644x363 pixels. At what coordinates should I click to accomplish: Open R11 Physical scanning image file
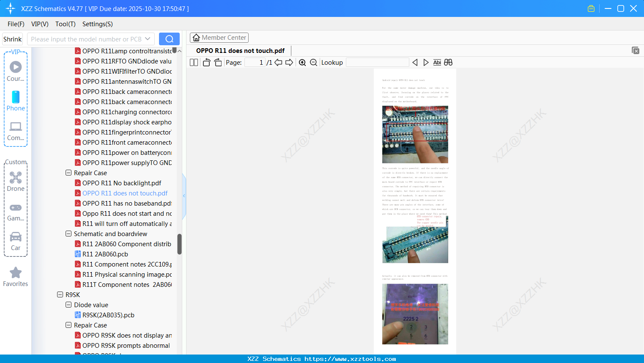[x=127, y=275]
